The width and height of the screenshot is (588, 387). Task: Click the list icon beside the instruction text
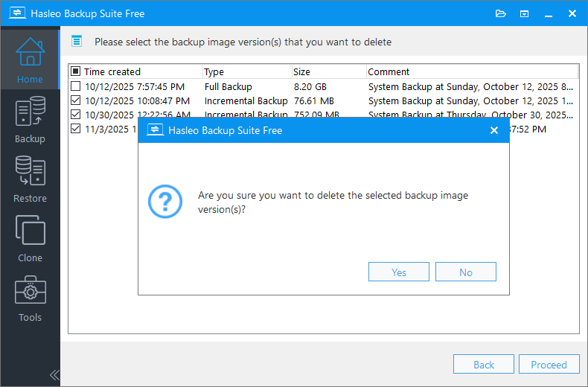pos(77,41)
